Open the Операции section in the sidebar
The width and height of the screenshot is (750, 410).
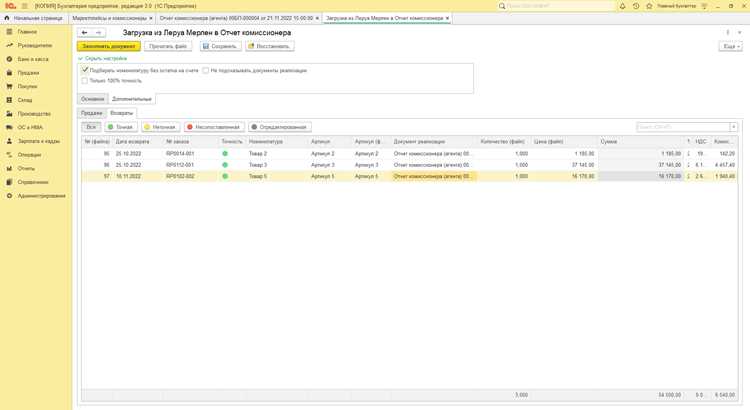click(29, 155)
